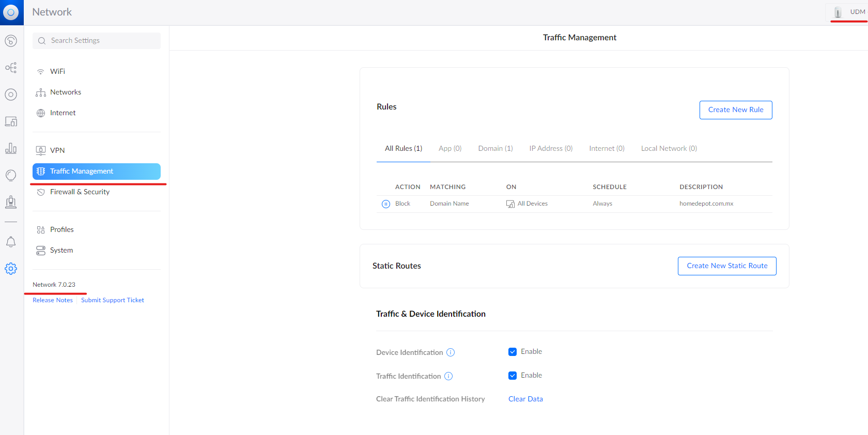The height and width of the screenshot is (435, 868).
Task: Uncheck the Traffic Identification Enable box
Action: pyautogui.click(x=513, y=376)
